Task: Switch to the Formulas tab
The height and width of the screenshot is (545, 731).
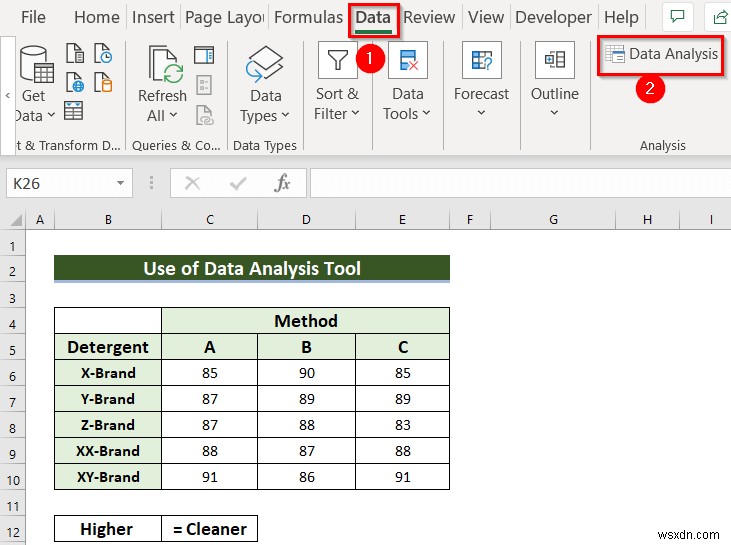Action: pyautogui.click(x=308, y=18)
